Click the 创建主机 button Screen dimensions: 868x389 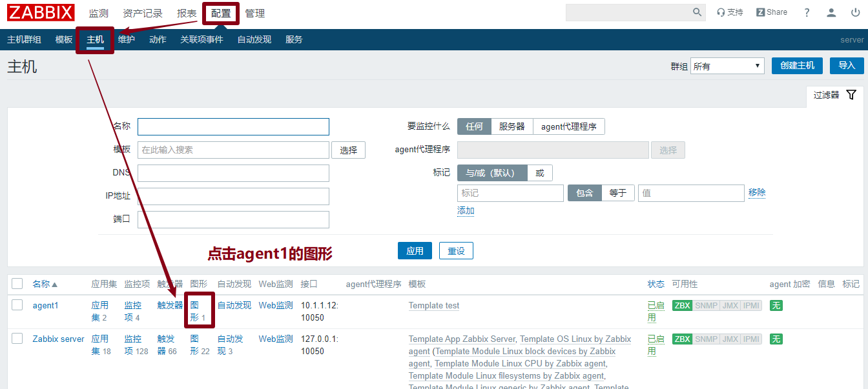click(x=798, y=65)
